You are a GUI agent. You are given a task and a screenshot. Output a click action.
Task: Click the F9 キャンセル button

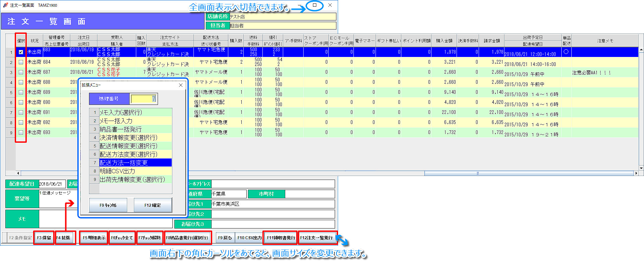[x=108, y=205]
